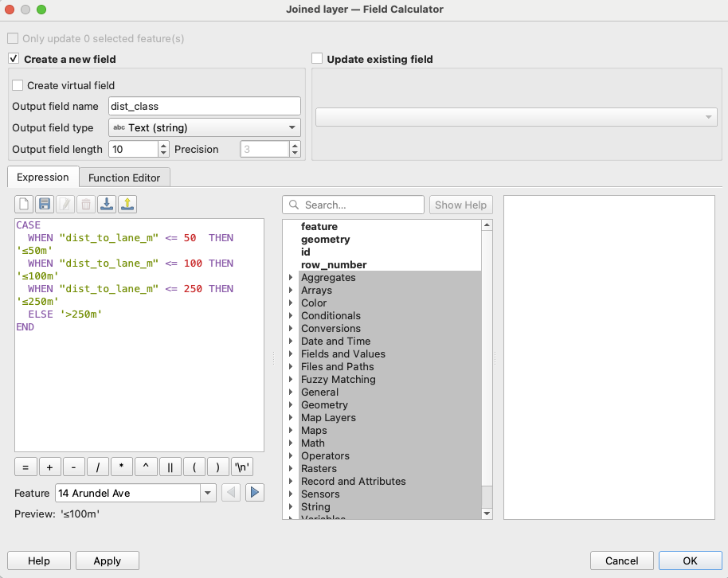Insert the string concatenation || operator
Image resolution: width=728 pixels, height=578 pixels.
click(x=170, y=467)
